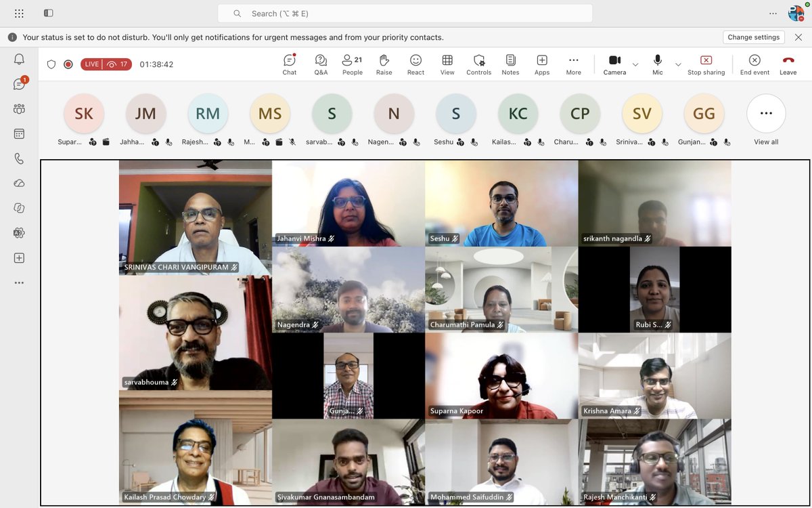Select Krishna Amara video tile

point(655,376)
